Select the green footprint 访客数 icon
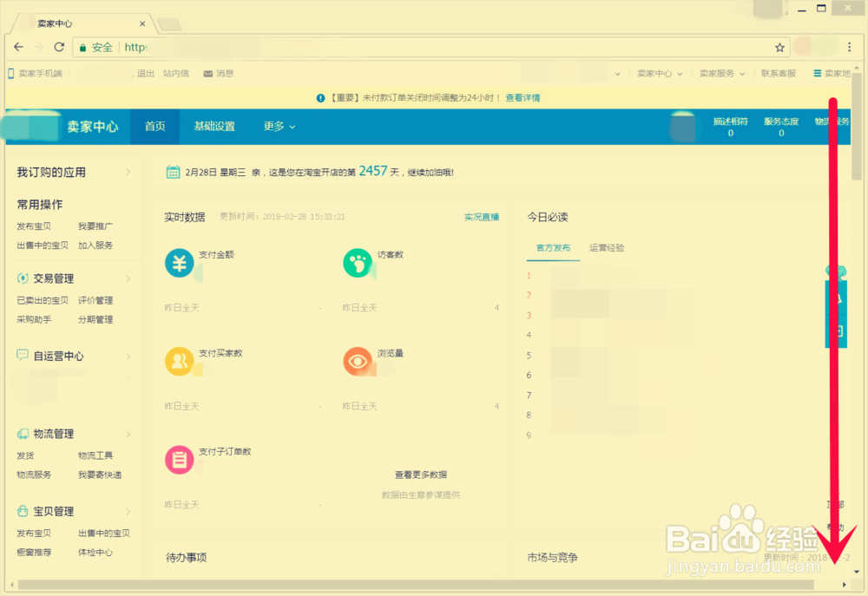Viewport: 868px width, 596px height. click(x=358, y=263)
